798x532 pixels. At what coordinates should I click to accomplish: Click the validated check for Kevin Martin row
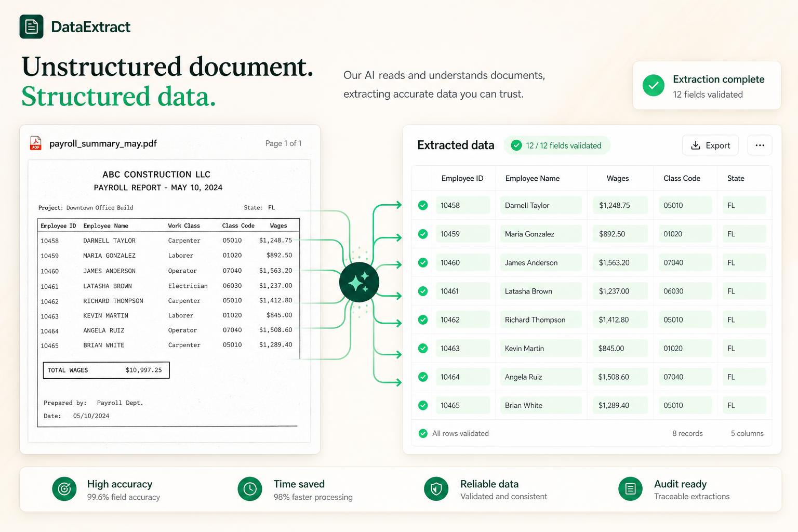click(423, 348)
